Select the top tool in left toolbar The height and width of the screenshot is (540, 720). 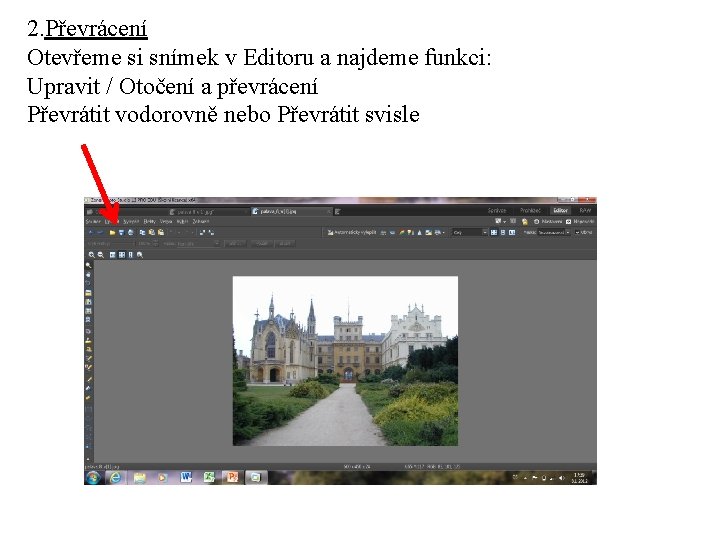(88, 266)
